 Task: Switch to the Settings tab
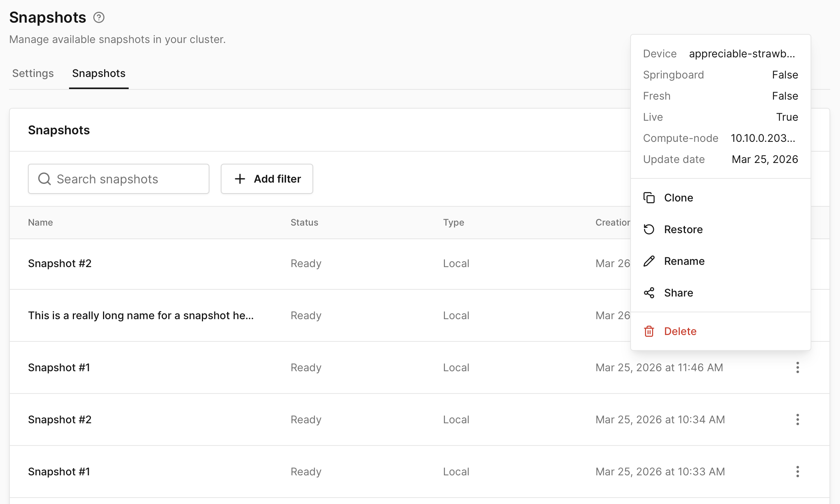[x=32, y=73]
